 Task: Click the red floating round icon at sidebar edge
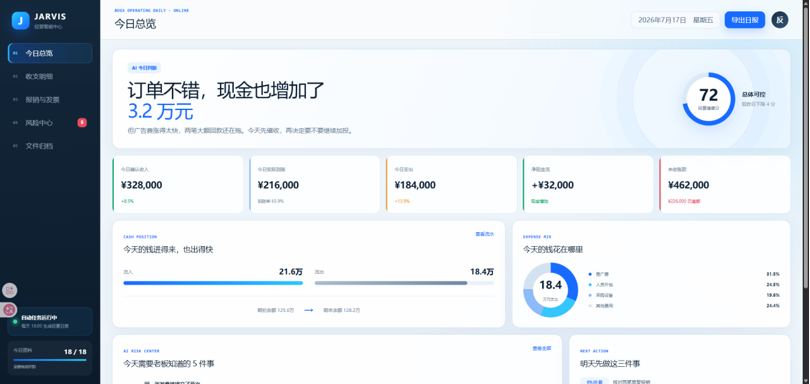[x=10, y=310]
